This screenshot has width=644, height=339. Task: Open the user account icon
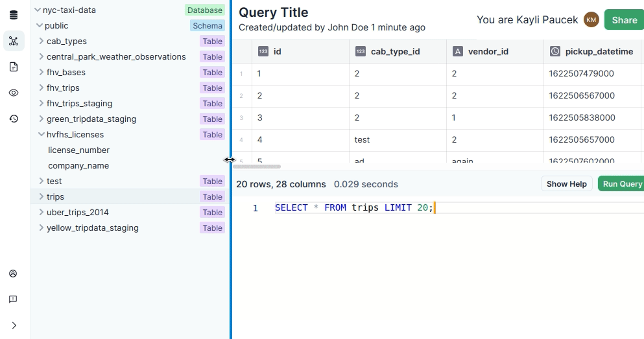point(13,274)
